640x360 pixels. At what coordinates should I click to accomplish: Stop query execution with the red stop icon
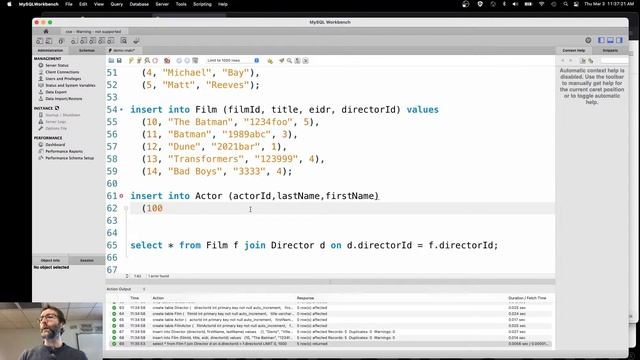coord(155,60)
